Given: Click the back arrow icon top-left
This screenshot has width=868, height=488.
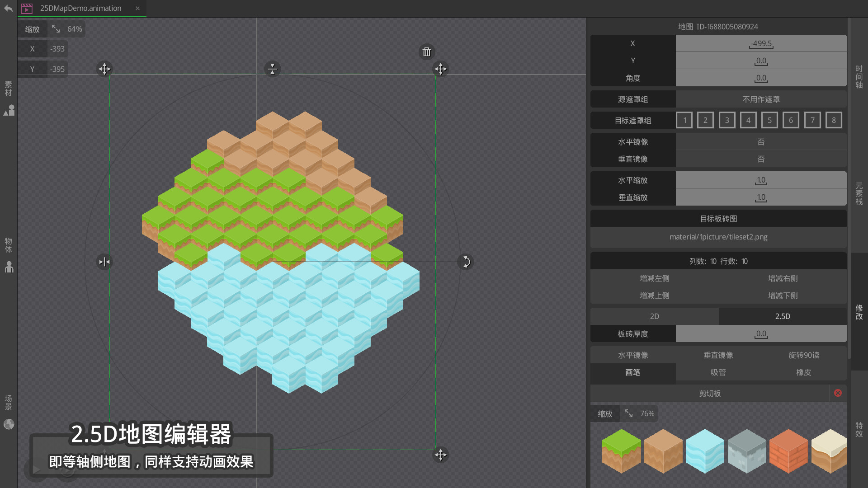Looking at the screenshot, I should (x=8, y=8).
